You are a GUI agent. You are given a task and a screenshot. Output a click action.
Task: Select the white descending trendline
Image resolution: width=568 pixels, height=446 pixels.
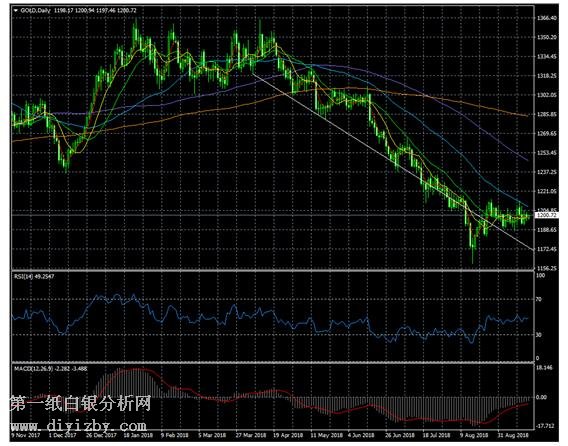(393, 161)
